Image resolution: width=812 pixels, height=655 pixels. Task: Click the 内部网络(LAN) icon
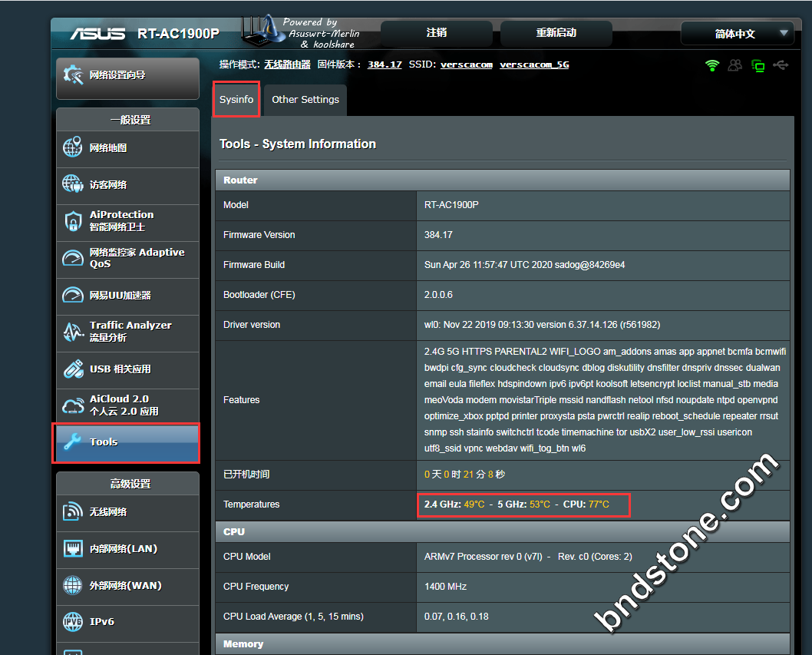point(73,548)
